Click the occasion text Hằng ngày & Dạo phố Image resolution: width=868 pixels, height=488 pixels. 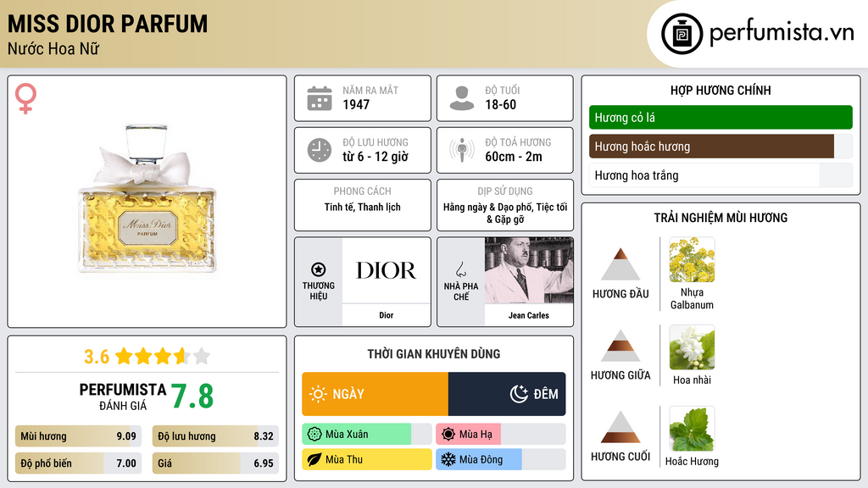click(x=486, y=208)
